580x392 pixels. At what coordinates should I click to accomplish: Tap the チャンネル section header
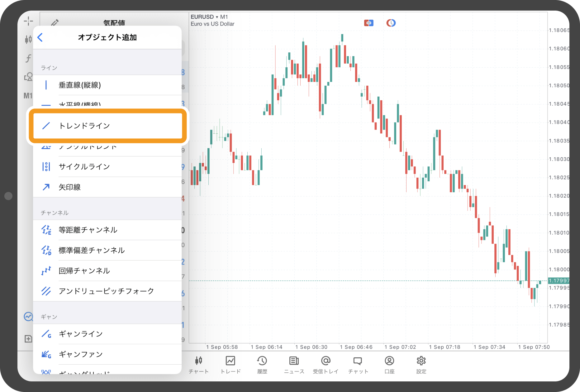pyautogui.click(x=55, y=213)
